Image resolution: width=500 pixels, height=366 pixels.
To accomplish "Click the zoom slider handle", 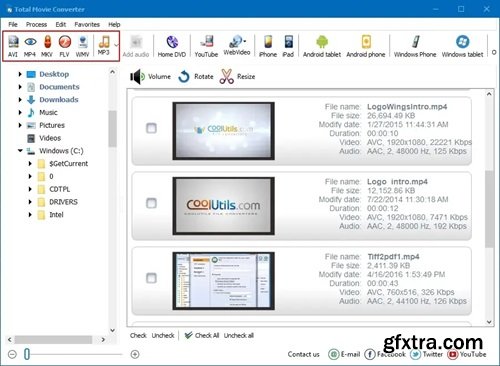I will tap(27, 354).
